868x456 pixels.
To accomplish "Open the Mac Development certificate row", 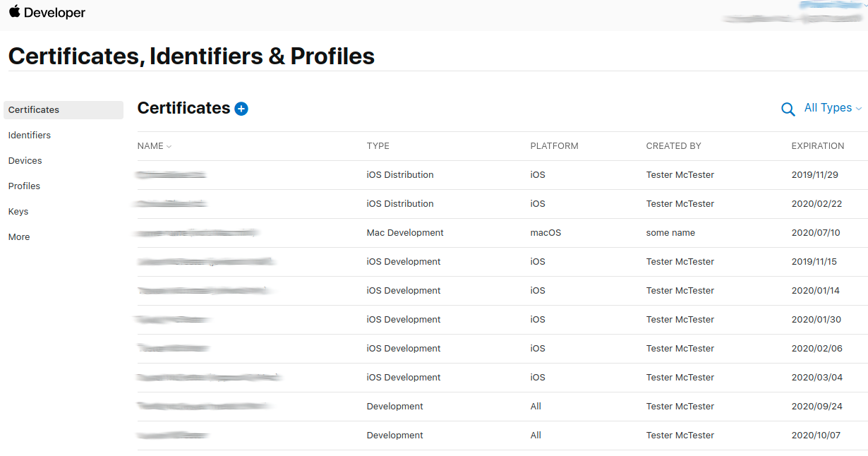I will pyautogui.click(x=404, y=232).
